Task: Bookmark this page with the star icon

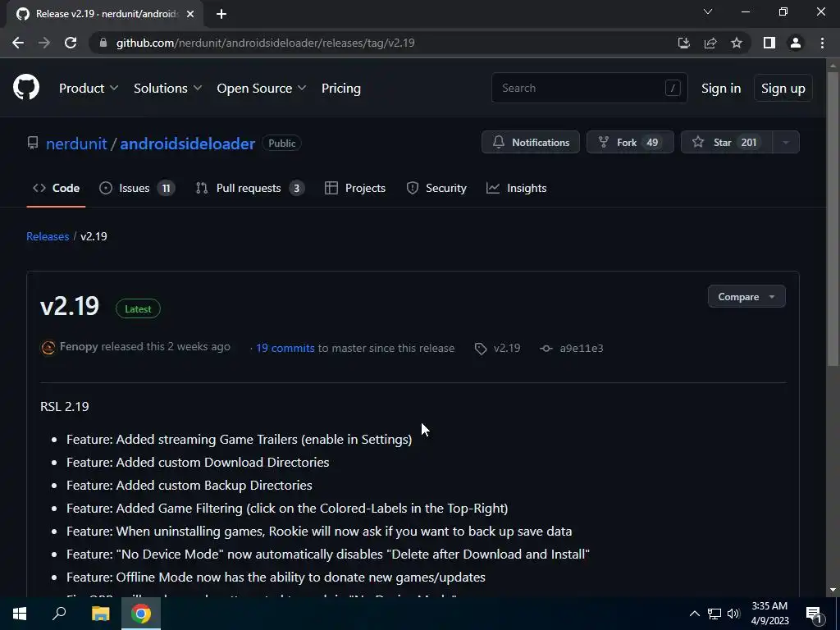Action: click(x=737, y=43)
